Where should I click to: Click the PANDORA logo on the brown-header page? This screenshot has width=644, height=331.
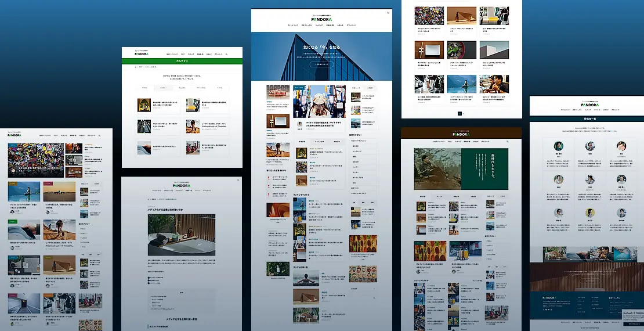462,134
